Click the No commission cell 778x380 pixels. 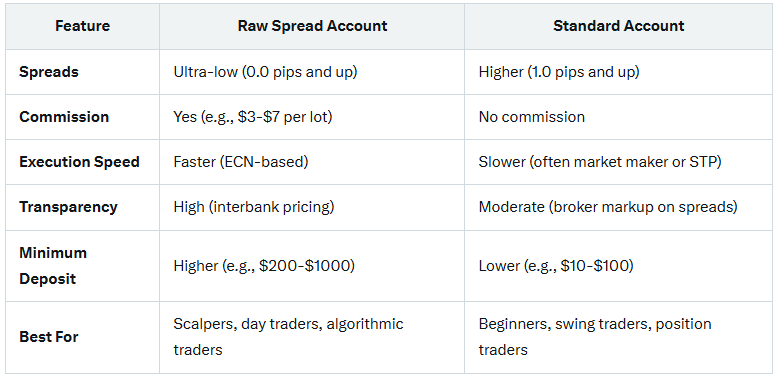(531, 117)
